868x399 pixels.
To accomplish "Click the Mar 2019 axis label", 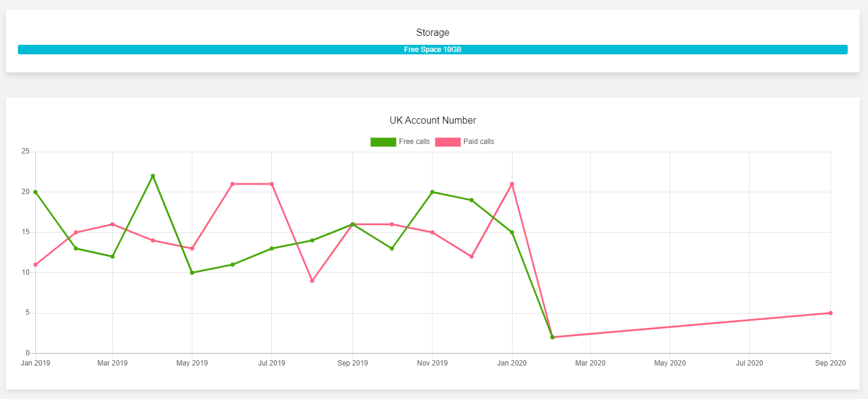I will click(x=112, y=363).
